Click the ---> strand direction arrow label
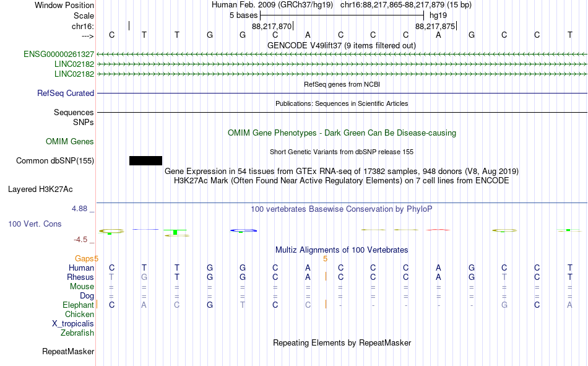Image resolution: width=588 pixels, height=366 pixels. (88, 36)
